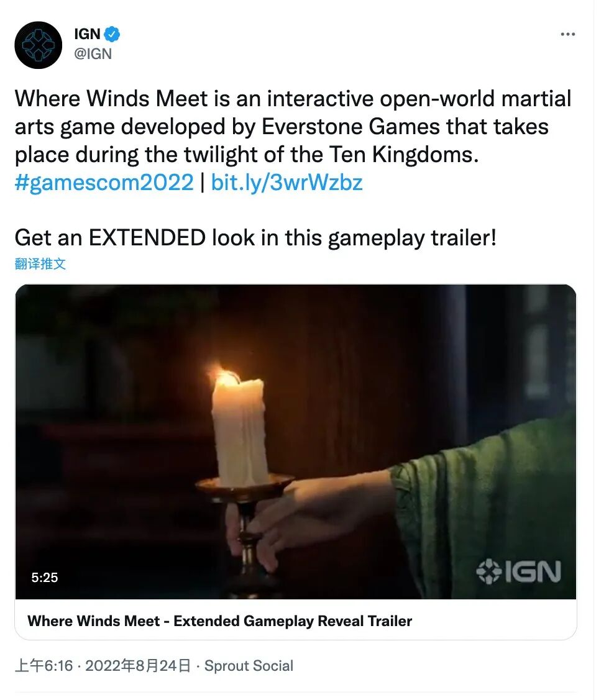This screenshot has height=700, width=614.
Task: Open the @IGN handle link
Action: 93,53
